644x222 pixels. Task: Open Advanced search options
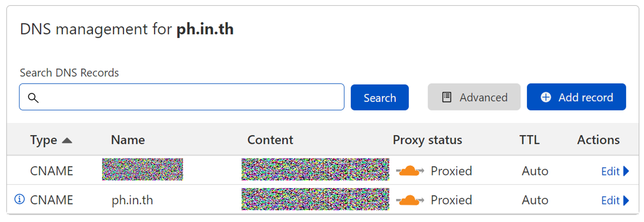coord(474,97)
